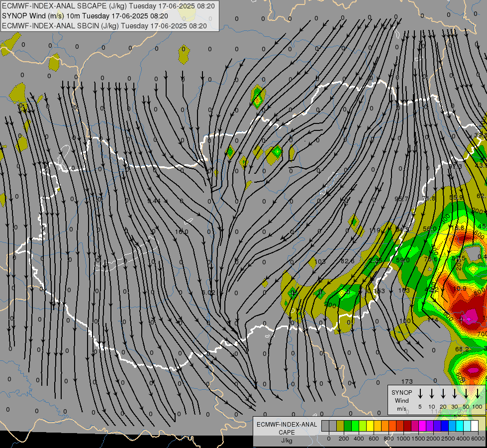Viewport: 487px width, 448px height.
Task: Click the 'J/kg' unit label in legend
Action: pyautogui.click(x=287, y=441)
